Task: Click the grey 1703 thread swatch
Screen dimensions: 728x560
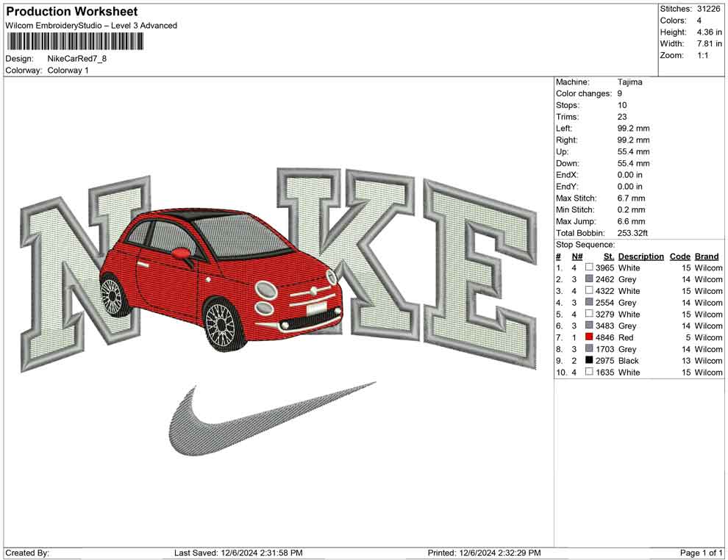Action: (x=589, y=349)
